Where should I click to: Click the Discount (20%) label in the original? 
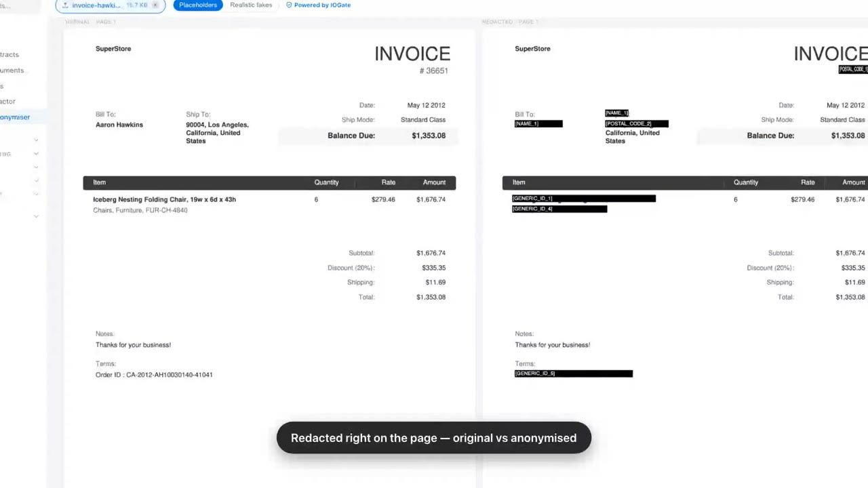coord(351,268)
